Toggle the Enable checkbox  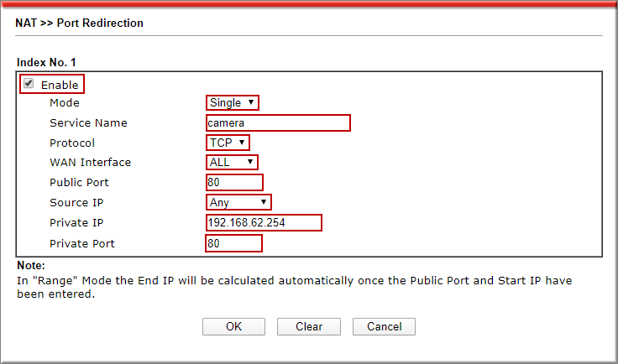[29, 84]
